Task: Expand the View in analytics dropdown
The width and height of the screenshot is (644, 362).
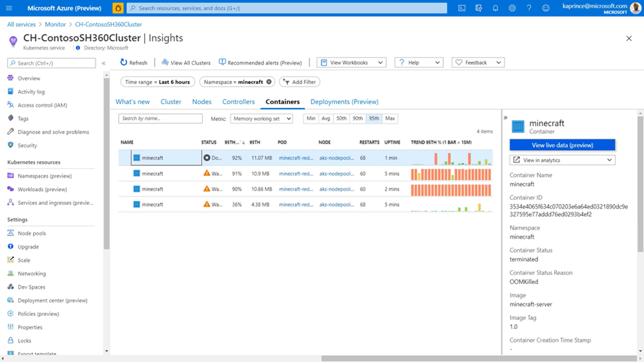Action: click(x=562, y=160)
